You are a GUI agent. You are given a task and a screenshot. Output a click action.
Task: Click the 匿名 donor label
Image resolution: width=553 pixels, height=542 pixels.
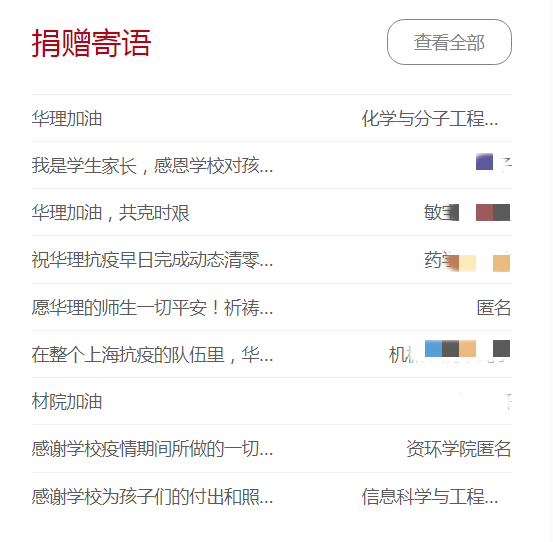(x=494, y=307)
